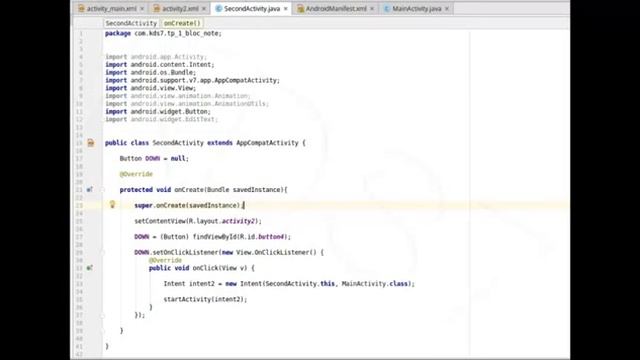This screenshot has width=640, height=360.
Task: Select the SecondActivity.java tab
Action: (x=252, y=9)
